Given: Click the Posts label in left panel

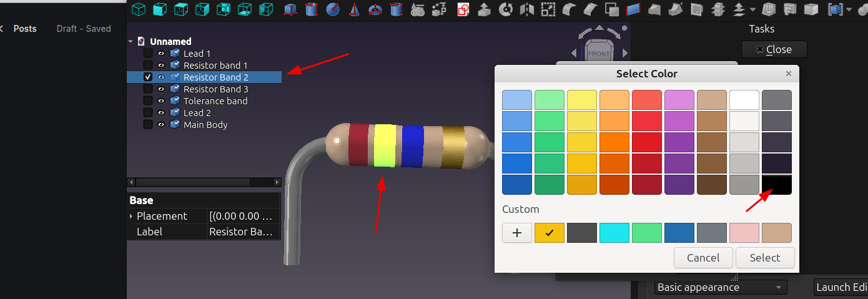Looking at the screenshot, I should (x=25, y=29).
